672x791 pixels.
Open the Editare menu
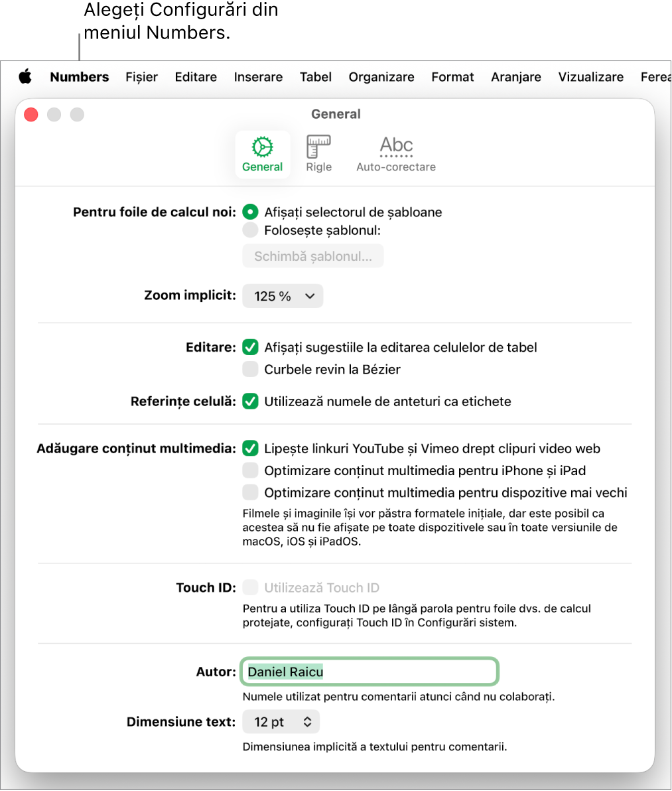pos(196,77)
